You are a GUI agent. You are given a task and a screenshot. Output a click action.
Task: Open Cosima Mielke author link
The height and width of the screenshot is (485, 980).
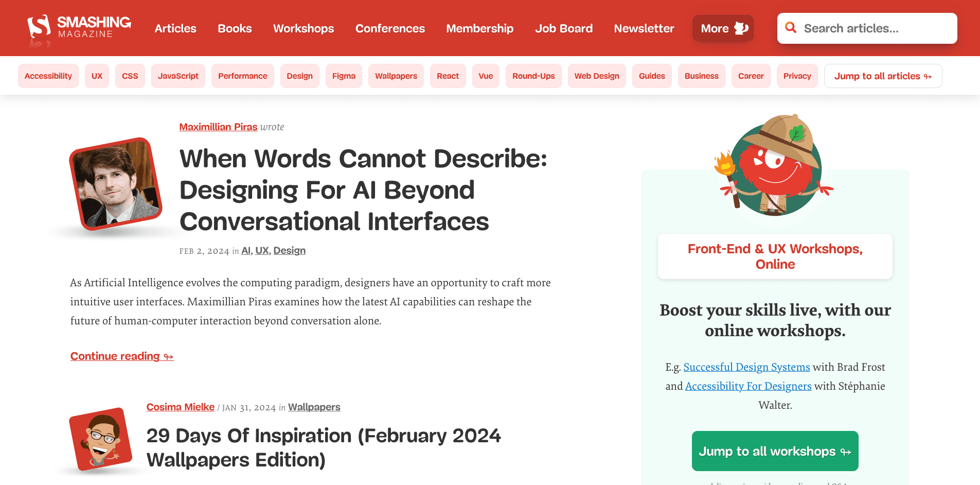pos(181,407)
